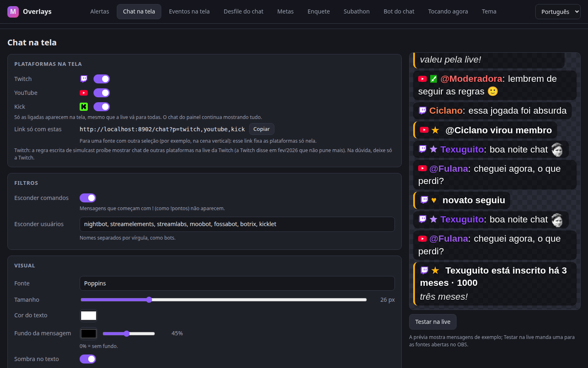Click the green Kick platform icon
The width and height of the screenshot is (588, 368).
click(x=84, y=107)
